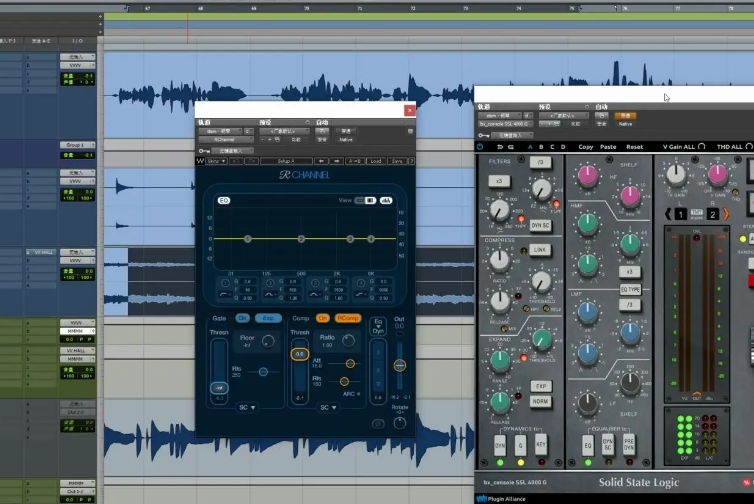Click the undo arrow in bx_console toolbar
The width and height of the screenshot is (754, 504).
[500, 147]
